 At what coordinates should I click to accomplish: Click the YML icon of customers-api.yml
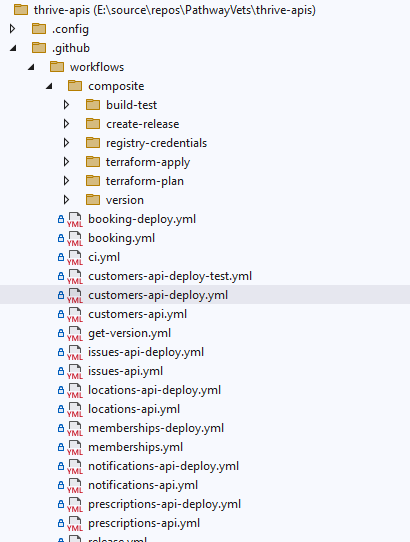click(75, 315)
